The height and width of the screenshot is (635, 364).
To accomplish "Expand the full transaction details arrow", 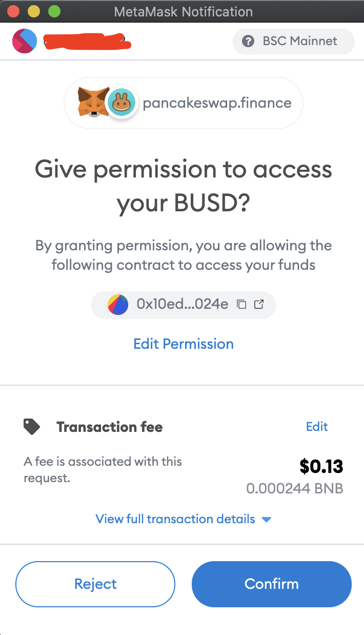I will 266,520.
